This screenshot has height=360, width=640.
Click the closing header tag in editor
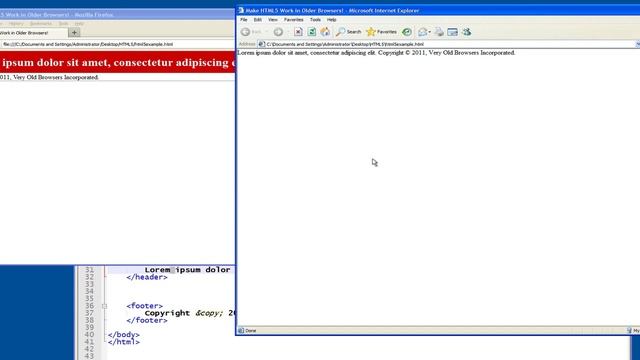point(147,277)
